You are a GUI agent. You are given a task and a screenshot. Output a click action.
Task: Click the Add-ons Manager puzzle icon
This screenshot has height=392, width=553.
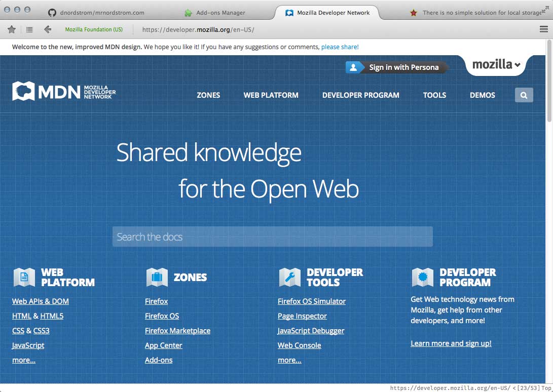(x=189, y=13)
